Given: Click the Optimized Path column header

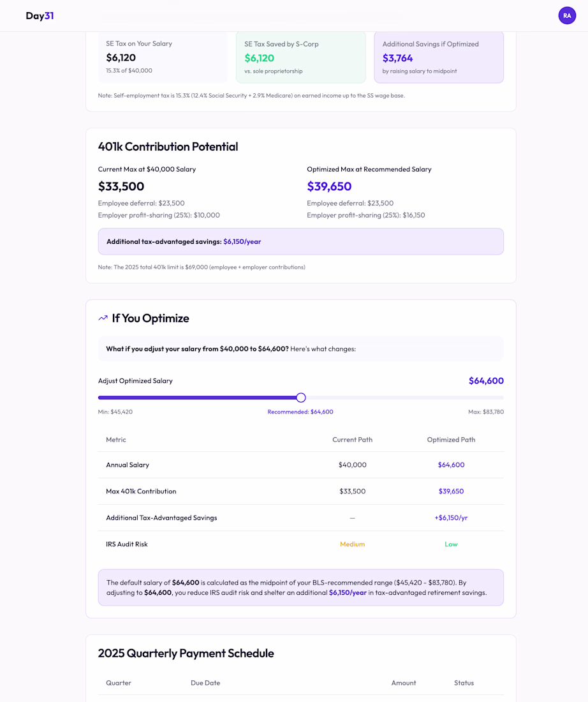Looking at the screenshot, I should point(451,440).
